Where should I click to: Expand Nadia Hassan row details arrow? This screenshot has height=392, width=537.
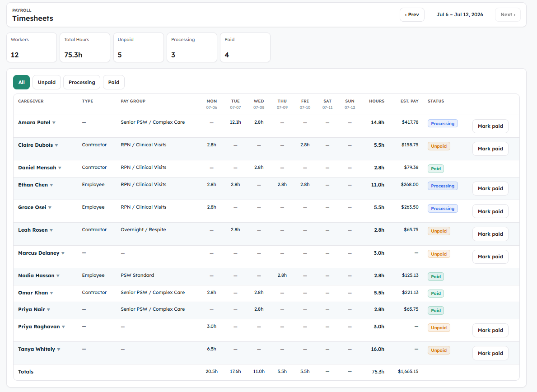[58, 275]
